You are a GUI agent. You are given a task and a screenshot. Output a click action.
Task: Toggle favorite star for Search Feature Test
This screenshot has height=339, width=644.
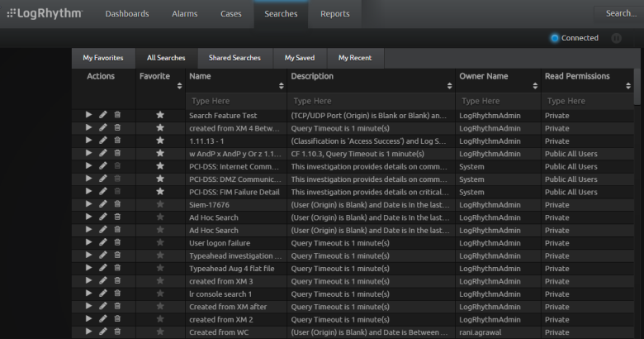tap(160, 116)
